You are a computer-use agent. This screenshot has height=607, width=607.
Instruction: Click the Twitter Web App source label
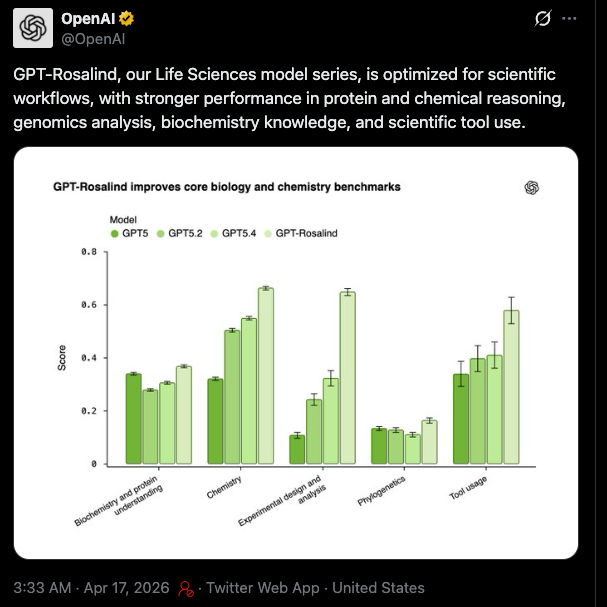point(262,588)
